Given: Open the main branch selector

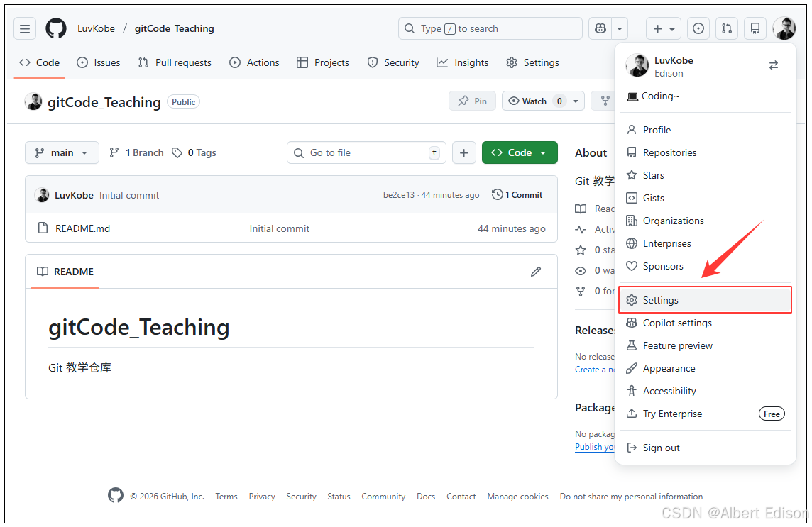Looking at the screenshot, I should tap(62, 152).
